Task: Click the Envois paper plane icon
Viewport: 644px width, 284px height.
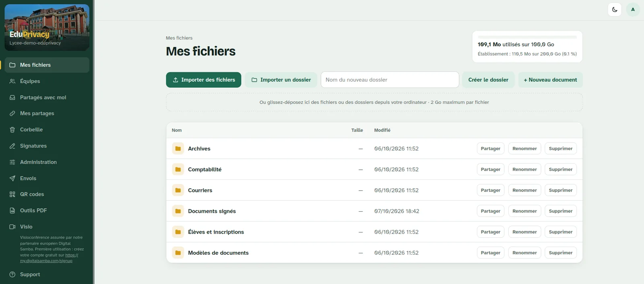Action: [12, 178]
